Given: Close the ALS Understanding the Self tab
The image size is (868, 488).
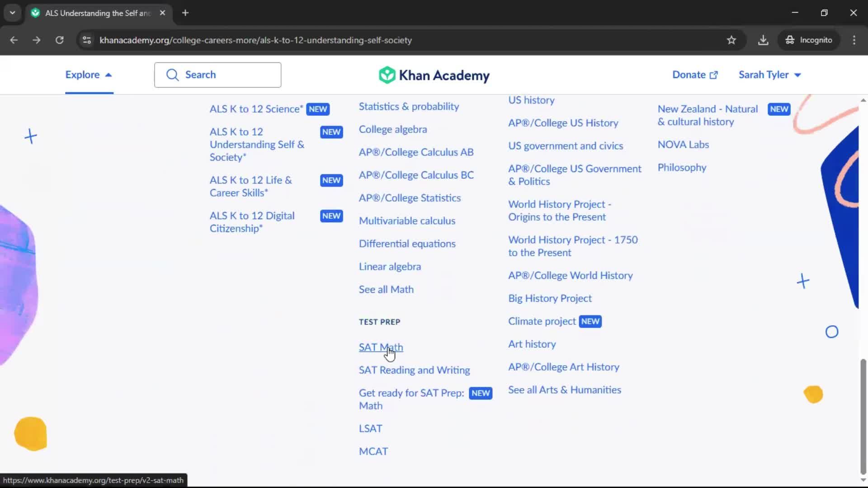Looking at the screenshot, I should point(162,13).
